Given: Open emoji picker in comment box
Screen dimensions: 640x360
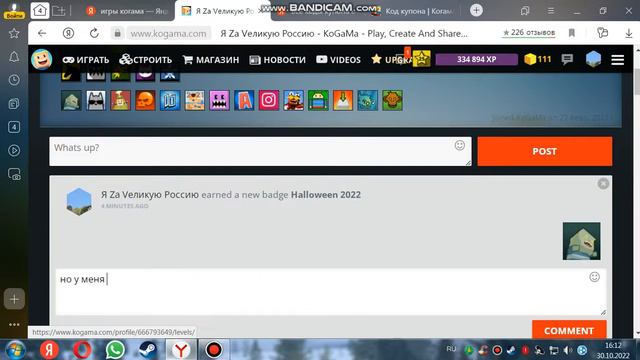Looking at the screenshot, I should click(594, 277).
